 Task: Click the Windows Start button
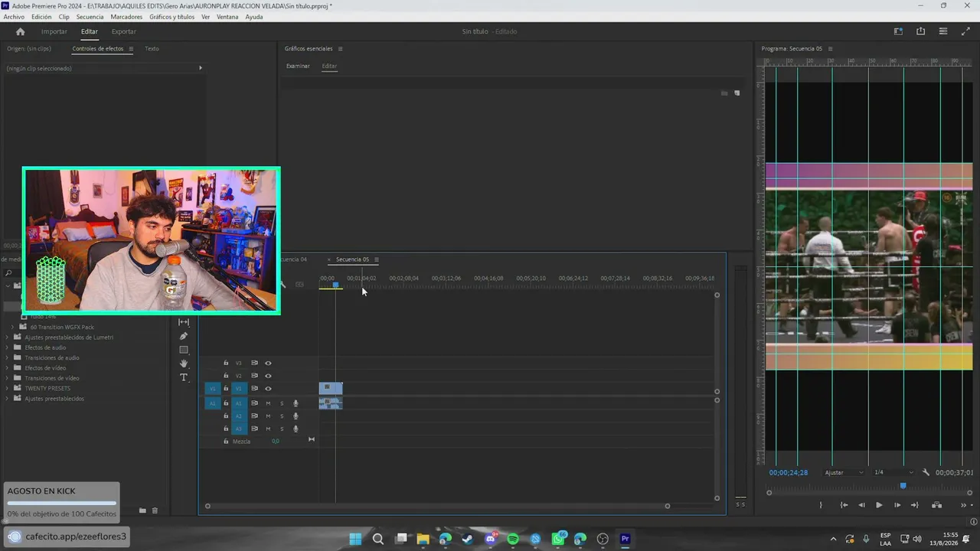355,539
